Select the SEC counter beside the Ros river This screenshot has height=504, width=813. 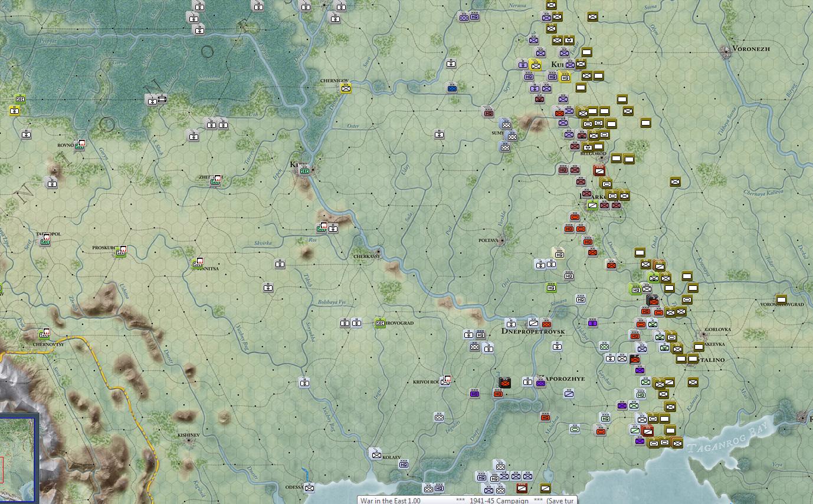pyautogui.click(x=322, y=229)
